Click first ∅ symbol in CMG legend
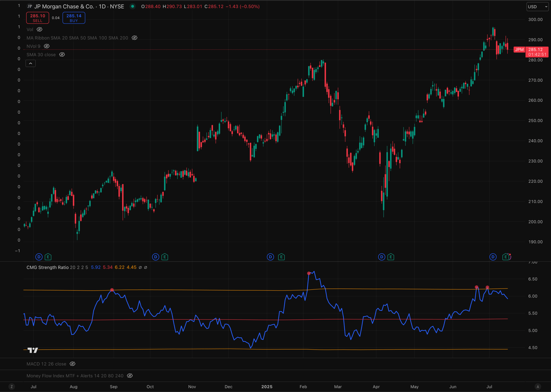 coord(140,268)
